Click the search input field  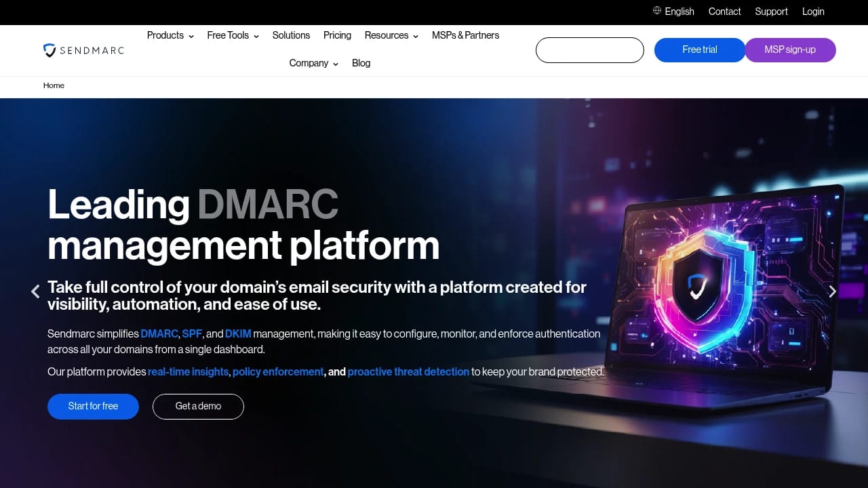pos(589,49)
